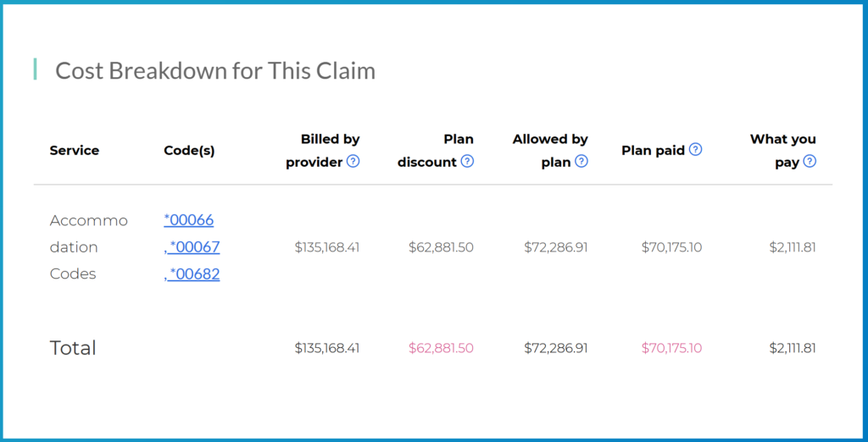Show help for What you pay
The image size is (868, 442).
(810, 161)
